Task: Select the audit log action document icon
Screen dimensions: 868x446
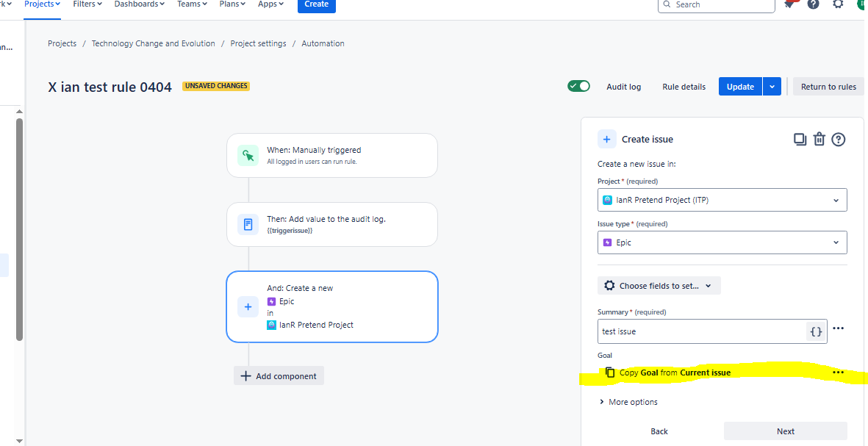Action: click(248, 224)
